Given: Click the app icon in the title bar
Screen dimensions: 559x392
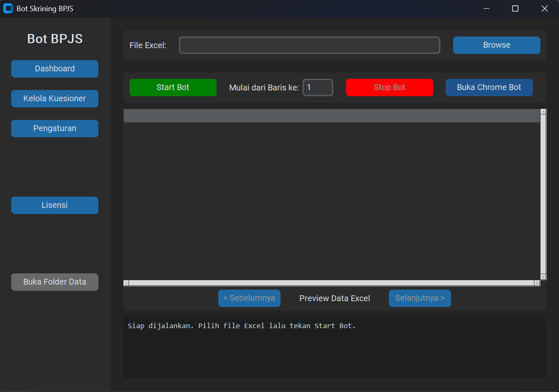Looking at the screenshot, I should click(8, 8).
